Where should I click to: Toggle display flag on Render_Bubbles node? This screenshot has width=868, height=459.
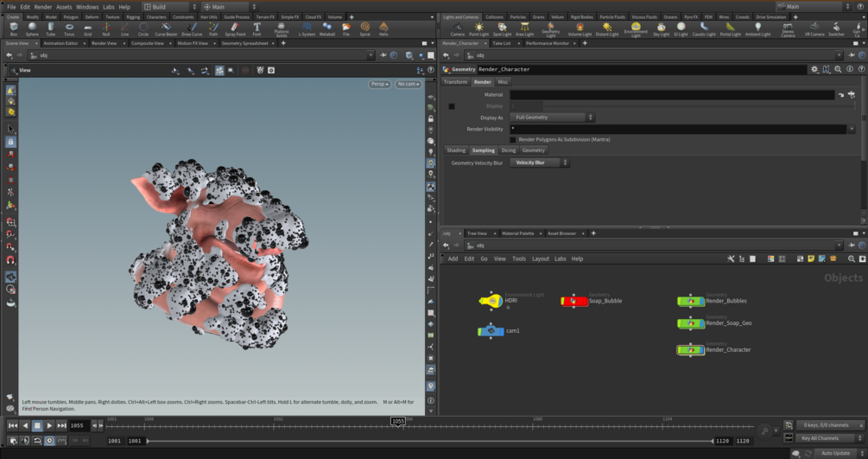click(x=701, y=301)
